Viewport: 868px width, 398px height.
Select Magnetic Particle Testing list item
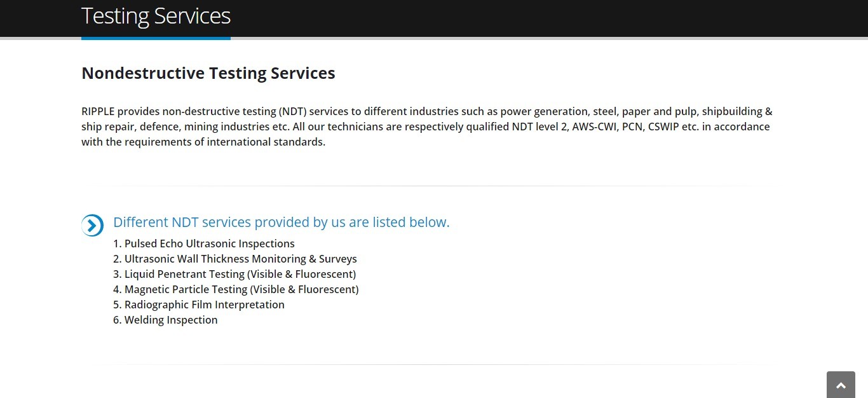point(236,289)
